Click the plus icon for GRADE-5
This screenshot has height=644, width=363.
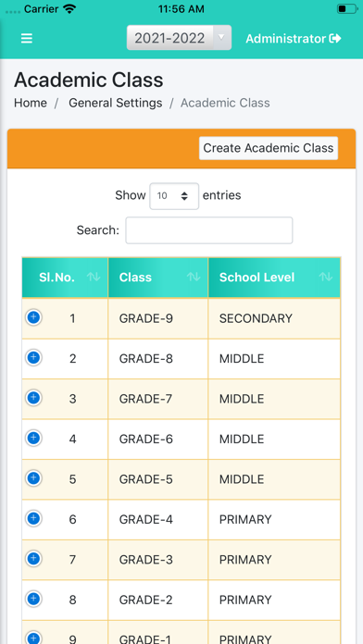pyautogui.click(x=33, y=478)
